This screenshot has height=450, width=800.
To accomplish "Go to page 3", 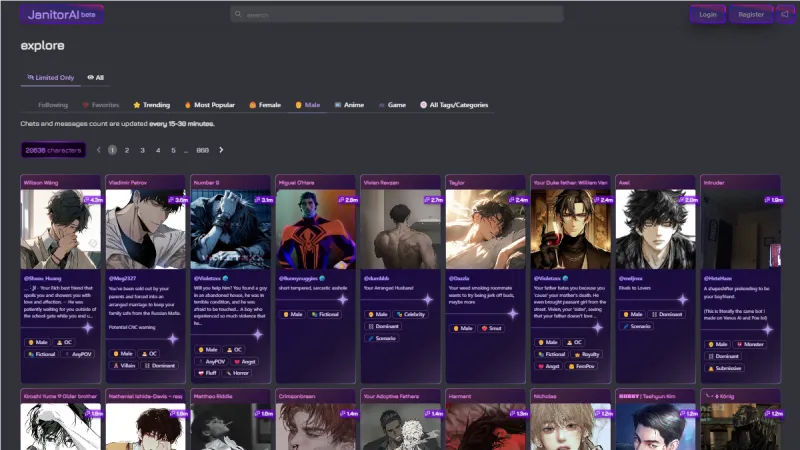I will coord(142,150).
